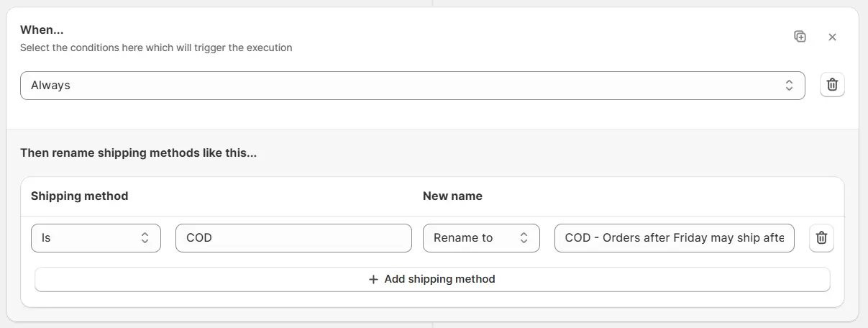The width and height of the screenshot is (868, 328).
Task: Close the When condition card
Action: click(832, 37)
